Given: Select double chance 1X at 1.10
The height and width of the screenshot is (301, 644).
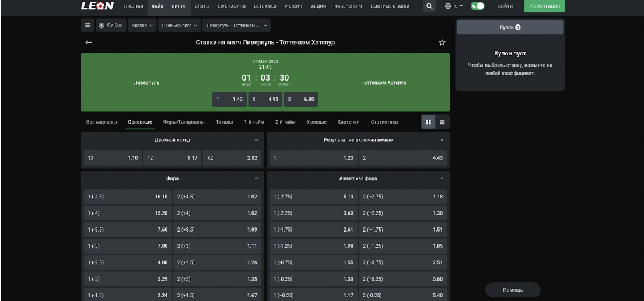Looking at the screenshot, I should tap(113, 157).
